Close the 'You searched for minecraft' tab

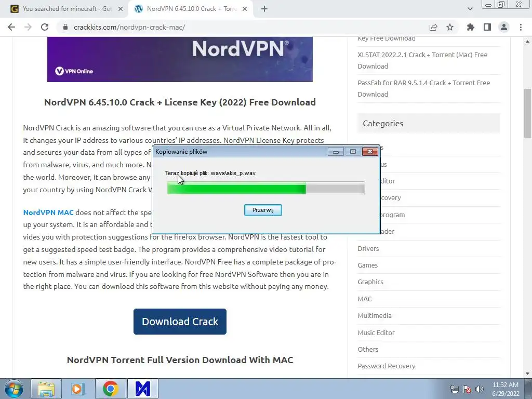tap(120, 9)
